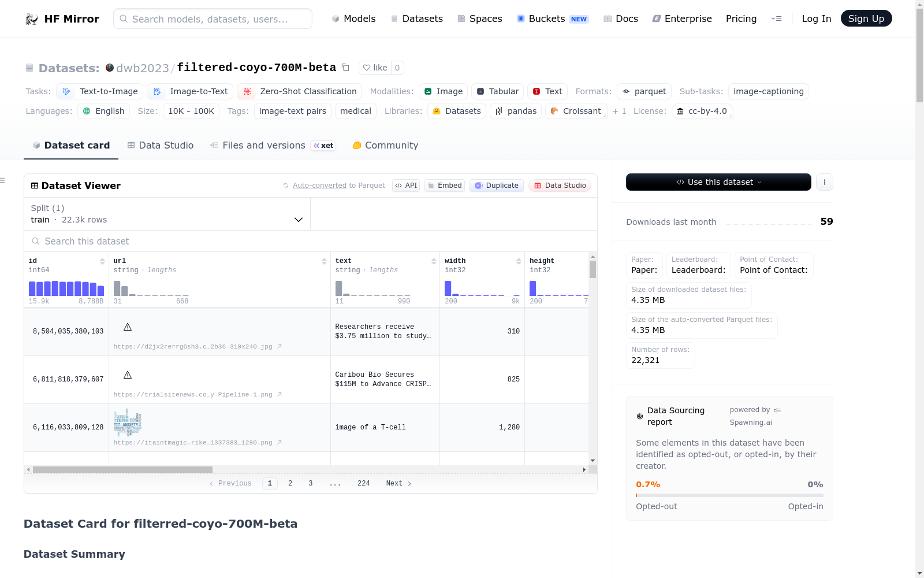Image resolution: width=924 pixels, height=578 pixels.
Task: Click the Search this dataset field
Action: coord(311,241)
